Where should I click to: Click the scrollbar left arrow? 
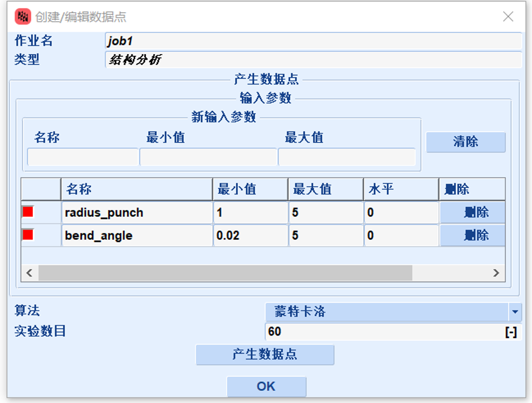(x=30, y=273)
